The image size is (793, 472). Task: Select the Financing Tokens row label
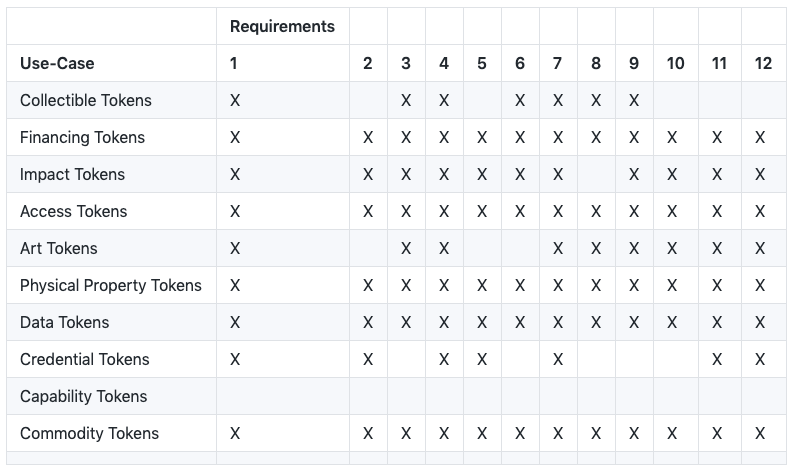pos(82,137)
